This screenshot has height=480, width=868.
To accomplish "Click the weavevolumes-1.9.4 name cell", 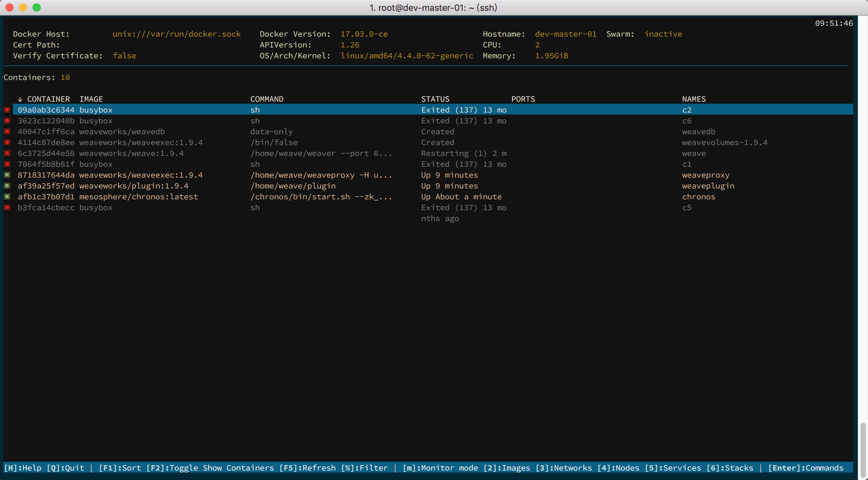I will tap(725, 142).
